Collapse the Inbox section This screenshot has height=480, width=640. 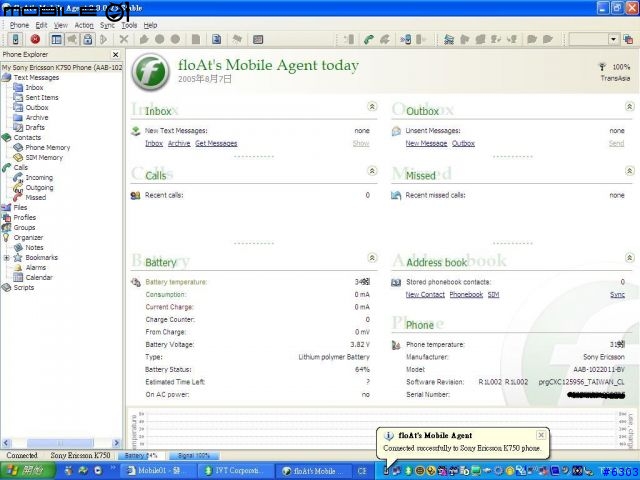pos(372,107)
